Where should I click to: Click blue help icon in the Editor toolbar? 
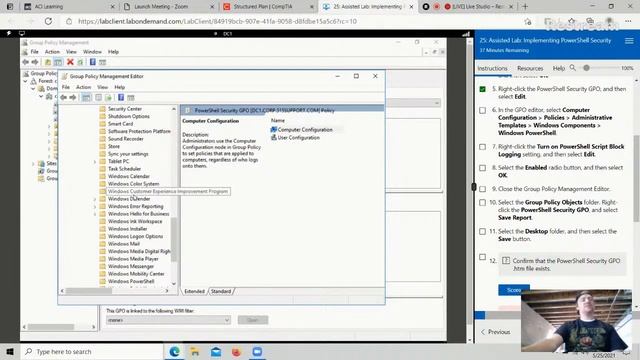pyautogui.click(x=121, y=98)
